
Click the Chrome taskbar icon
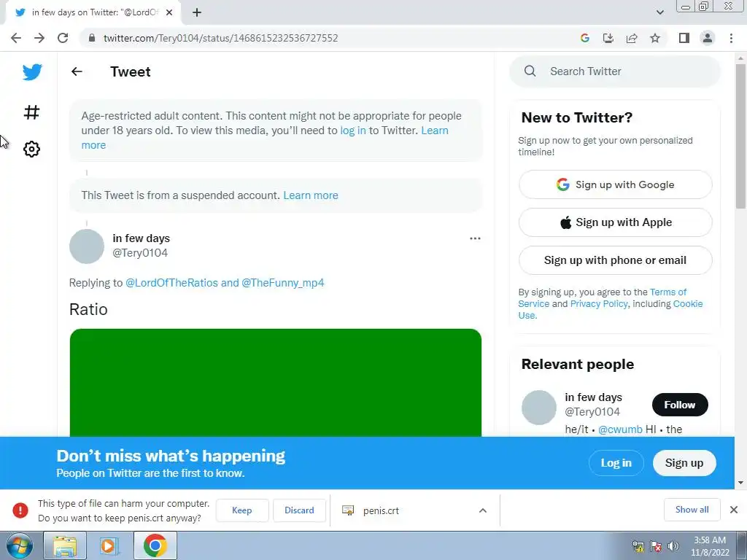155,545
